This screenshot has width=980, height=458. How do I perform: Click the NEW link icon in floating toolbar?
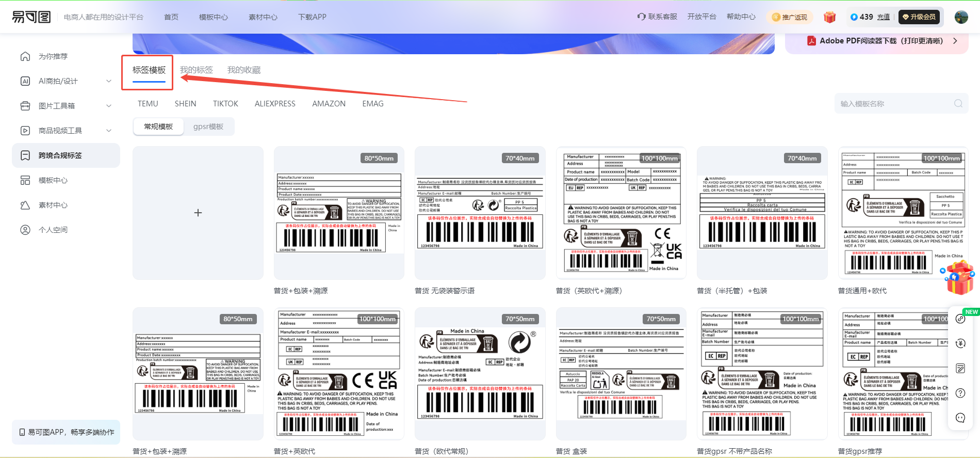(x=960, y=319)
